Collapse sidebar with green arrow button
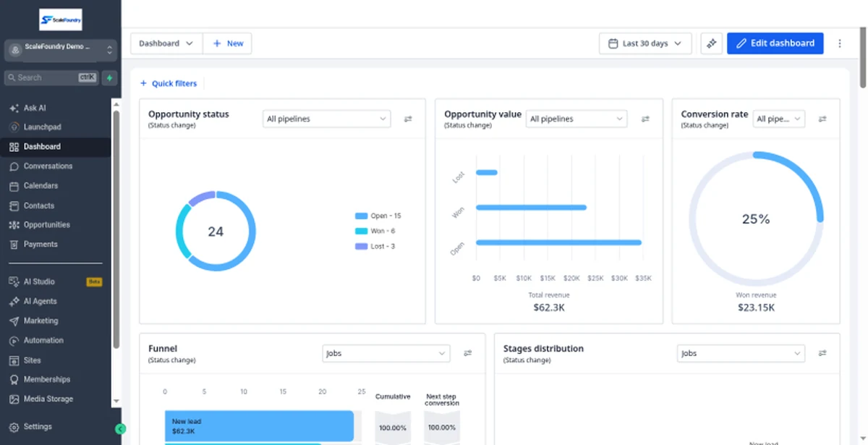868x445 pixels. pos(120,429)
